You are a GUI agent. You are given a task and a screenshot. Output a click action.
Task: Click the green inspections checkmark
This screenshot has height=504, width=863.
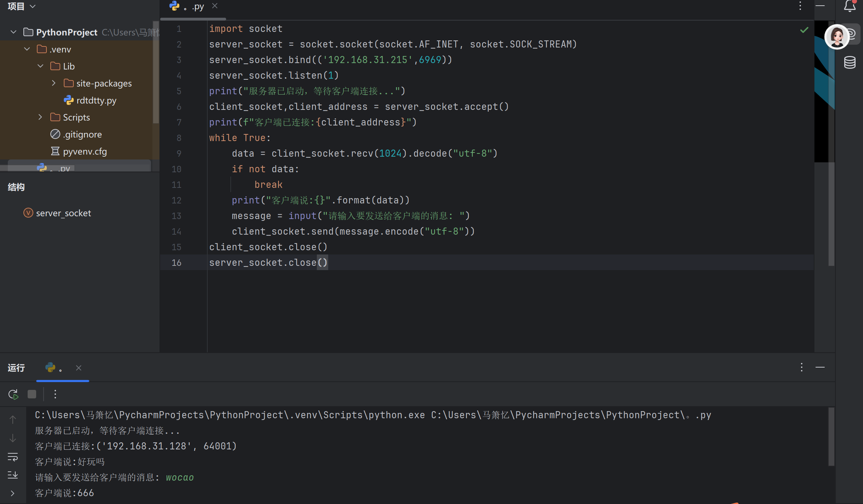[804, 30]
